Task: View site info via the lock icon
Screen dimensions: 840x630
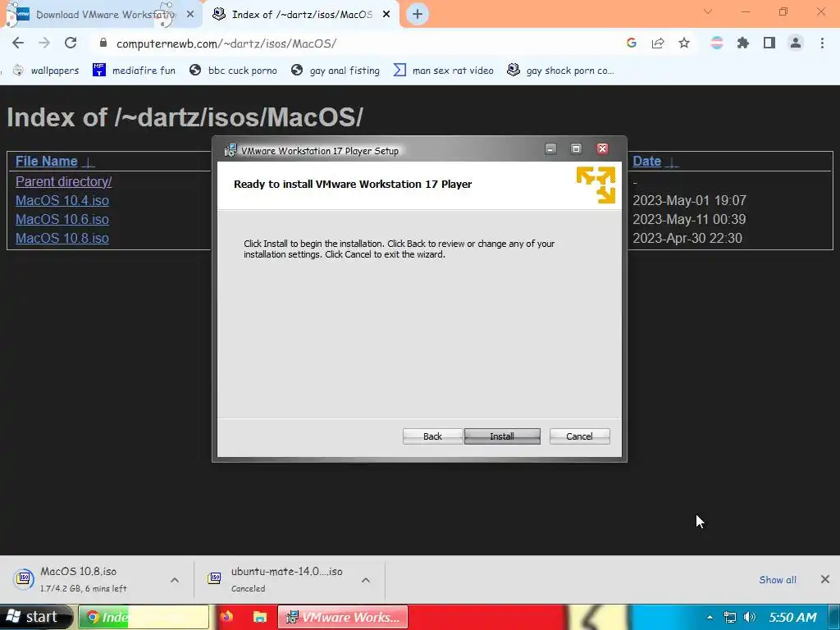Action: pyautogui.click(x=103, y=43)
